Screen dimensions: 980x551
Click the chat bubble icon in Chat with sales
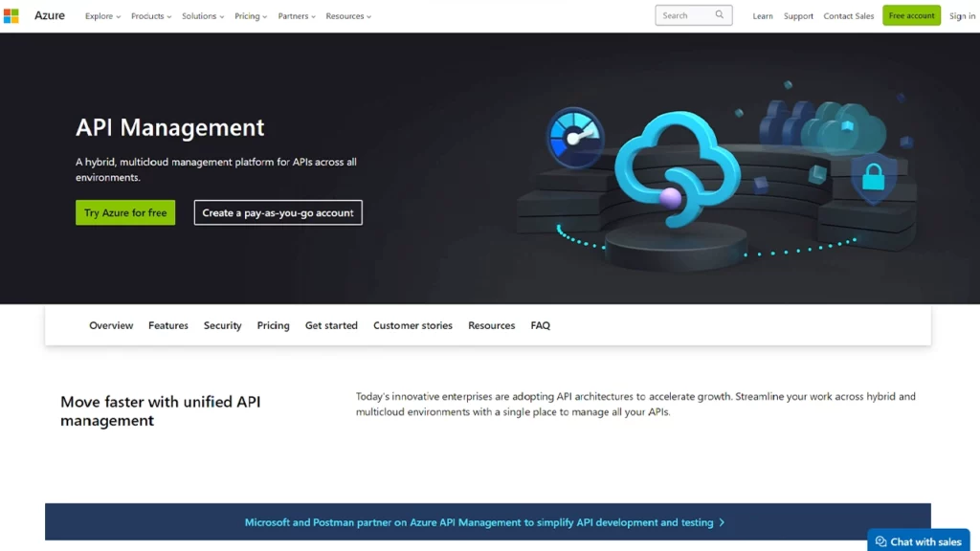pos(880,541)
